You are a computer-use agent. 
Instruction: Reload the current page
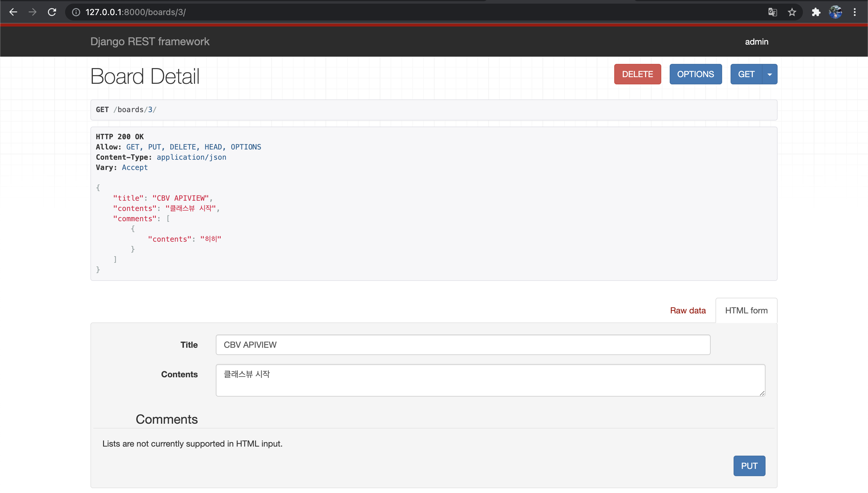(52, 12)
